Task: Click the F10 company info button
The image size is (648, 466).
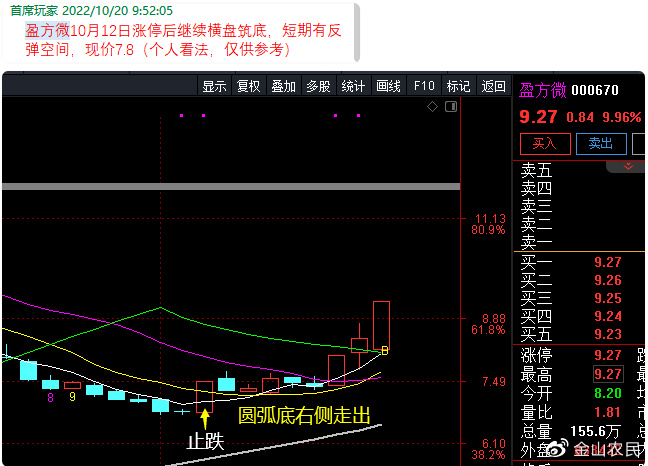Action: pyautogui.click(x=424, y=86)
